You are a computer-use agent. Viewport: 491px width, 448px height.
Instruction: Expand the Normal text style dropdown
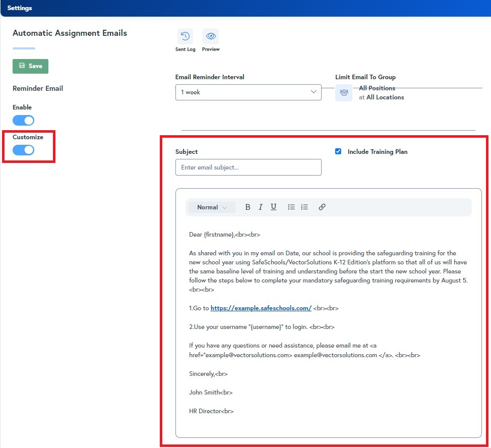pyautogui.click(x=212, y=207)
